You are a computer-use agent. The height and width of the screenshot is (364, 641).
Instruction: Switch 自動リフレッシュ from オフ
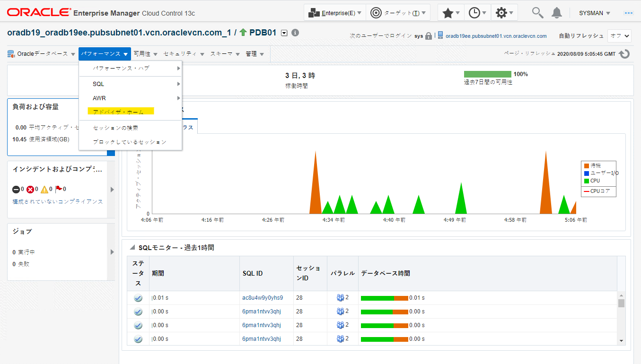[x=619, y=35]
